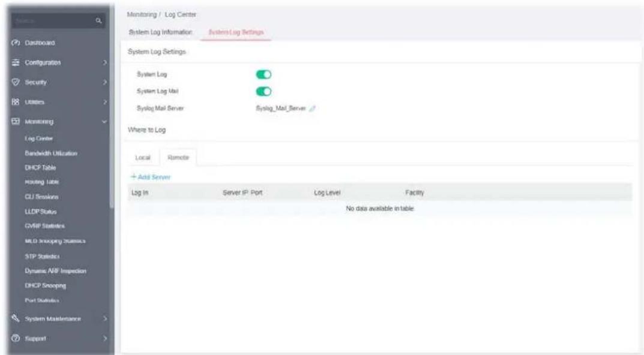The image size is (644, 355).
Task: Click the Security shield icon
Action: click(x=16, y=82)
